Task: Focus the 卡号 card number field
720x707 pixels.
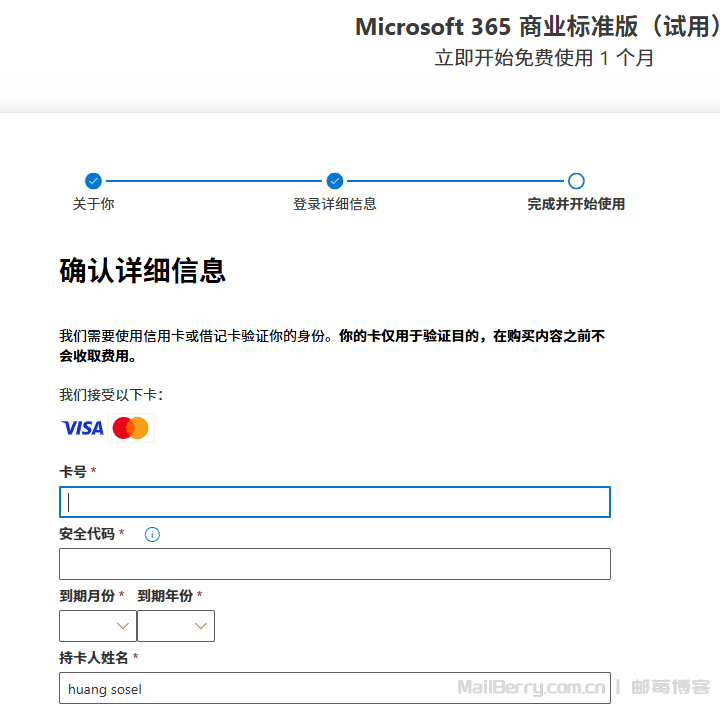Action: 335,502
